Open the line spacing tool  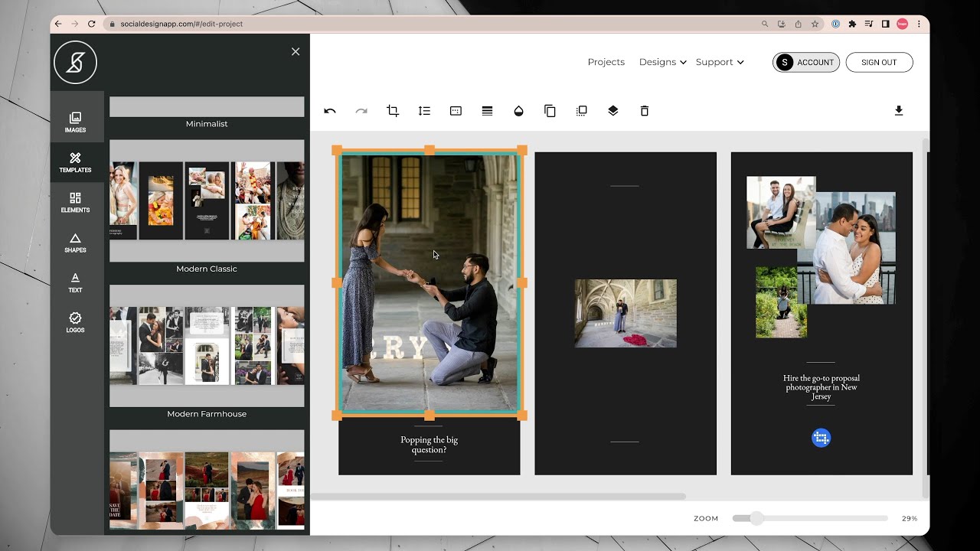424,111
